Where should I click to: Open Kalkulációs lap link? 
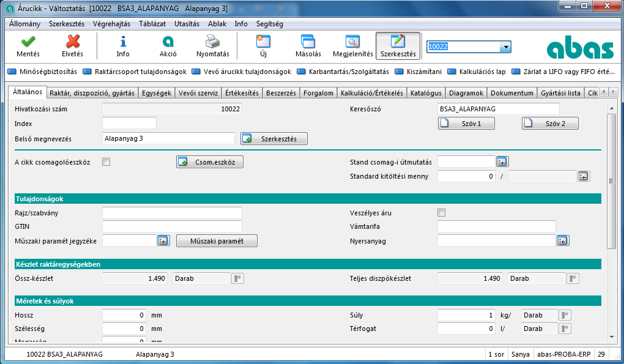(x=477, y=72)
